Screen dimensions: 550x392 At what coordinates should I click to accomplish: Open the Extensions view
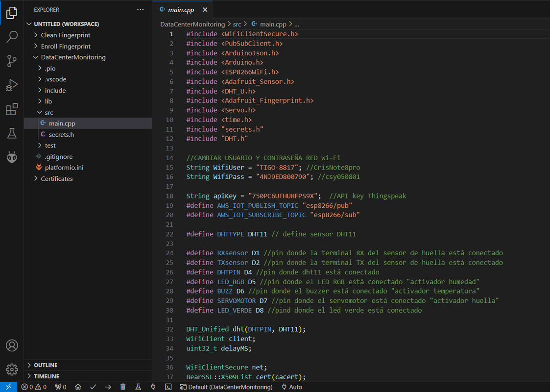coord(12,109)
